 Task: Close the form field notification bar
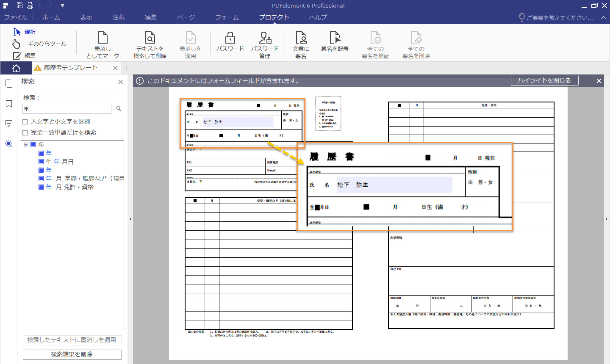coord(599,80)
